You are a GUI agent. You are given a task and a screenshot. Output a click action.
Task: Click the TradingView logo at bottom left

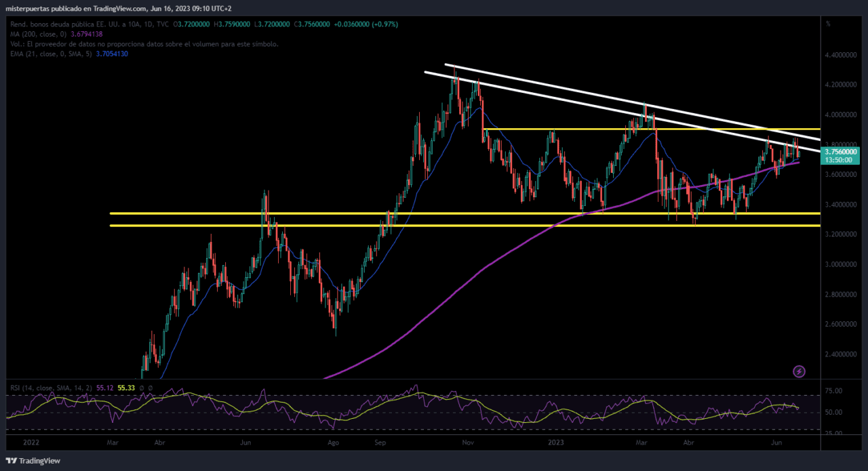click(34, 461)
